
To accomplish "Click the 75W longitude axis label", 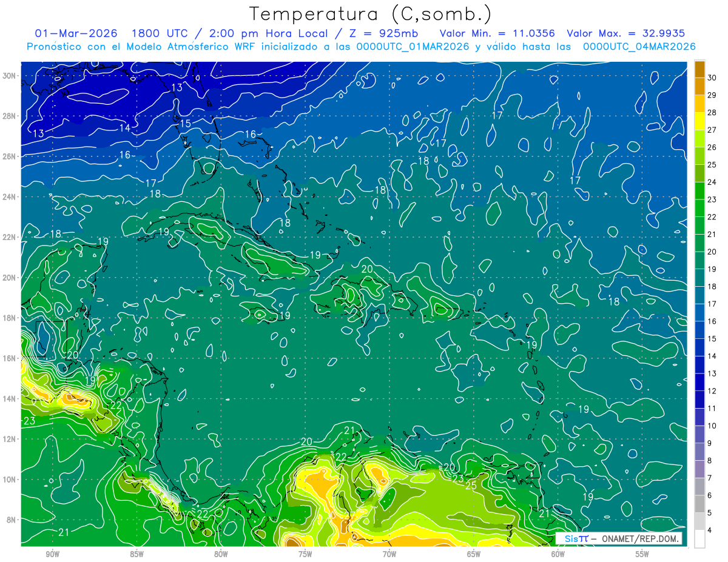I will coord(305,554).
